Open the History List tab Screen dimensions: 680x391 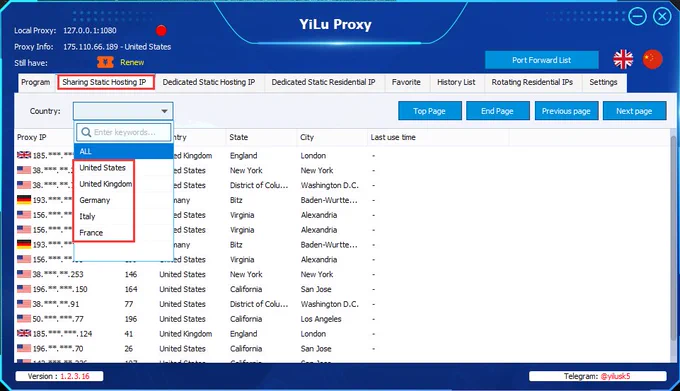456,82
